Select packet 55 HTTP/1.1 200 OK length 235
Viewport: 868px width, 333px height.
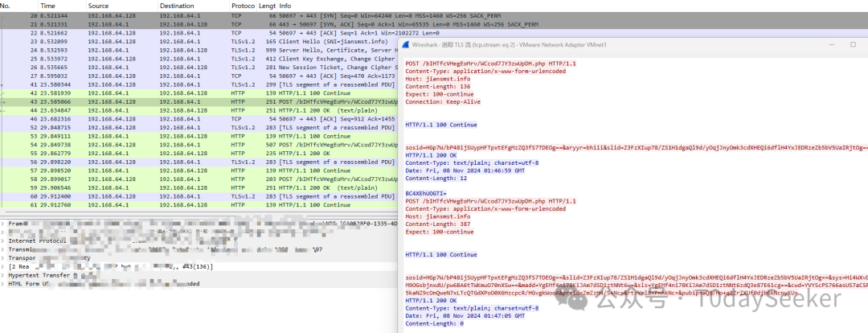pos(199,154)
